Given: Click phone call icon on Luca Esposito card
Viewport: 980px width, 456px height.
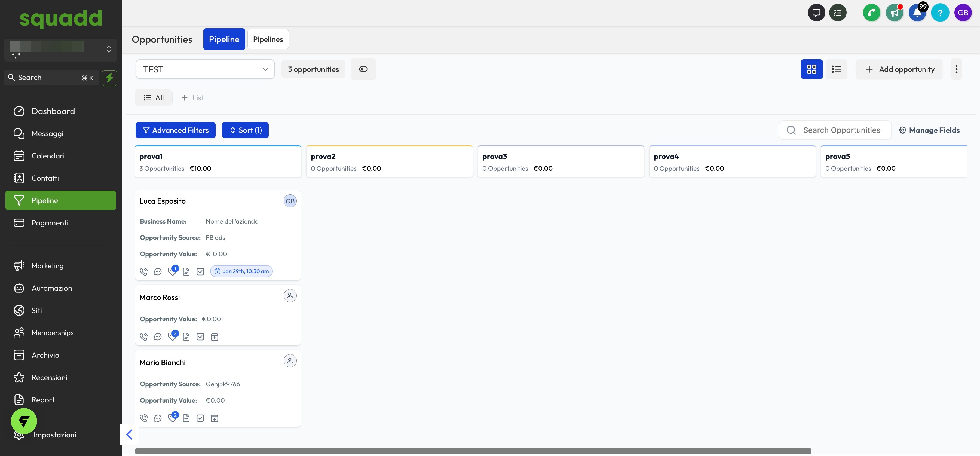Looking at the screenshot, I should [x=143, y=271].
